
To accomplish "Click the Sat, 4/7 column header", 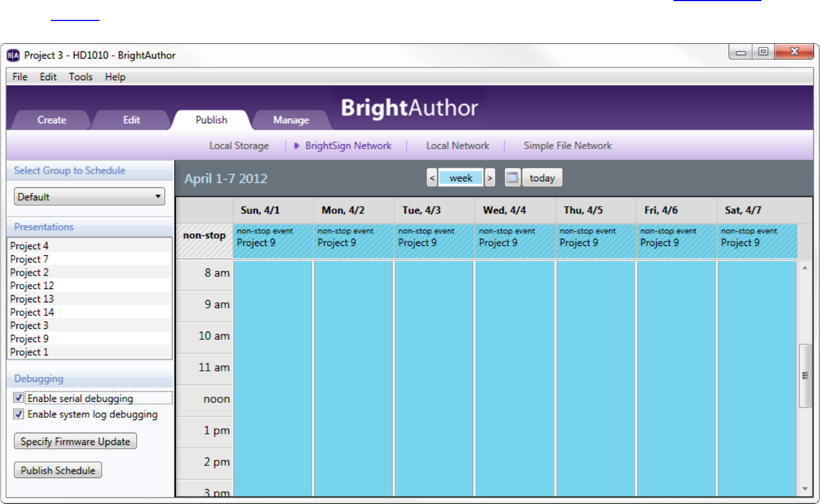I will (x=757, y=210).
